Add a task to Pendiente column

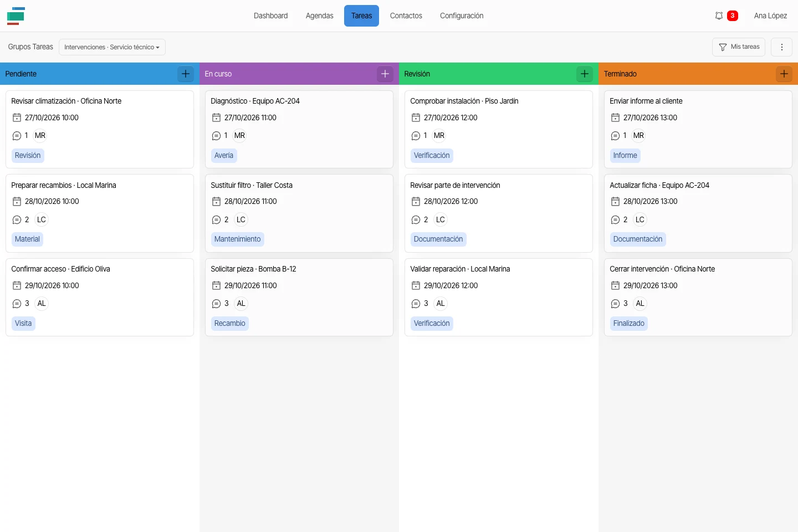pos(186,74)
